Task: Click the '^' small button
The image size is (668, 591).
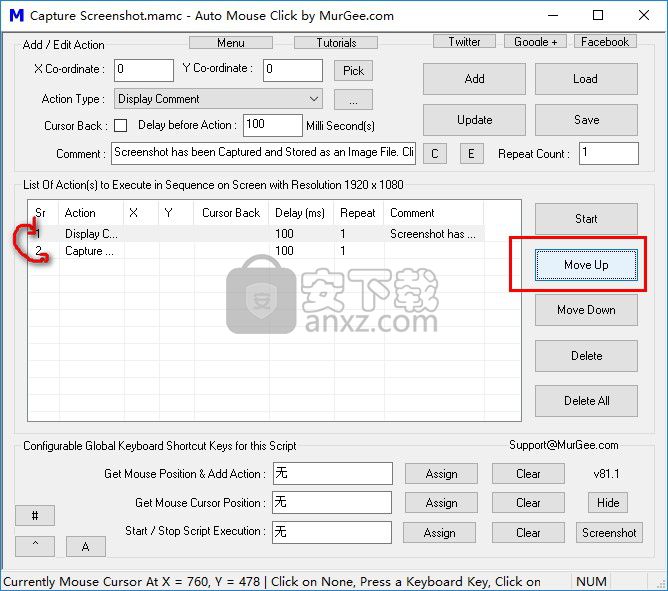Action: pos(35,546)
